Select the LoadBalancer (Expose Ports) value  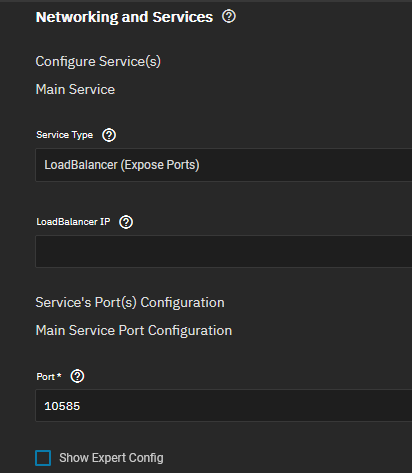(x=122, y=165)
